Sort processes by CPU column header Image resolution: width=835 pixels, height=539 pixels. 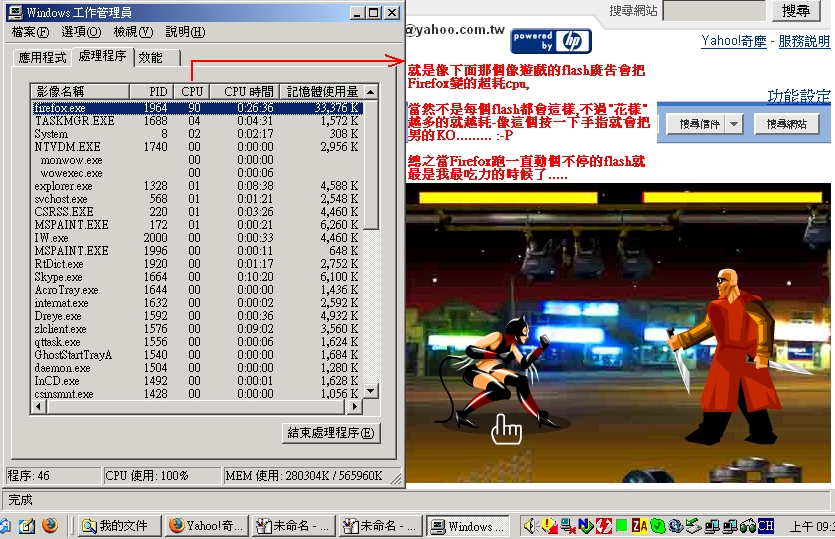(192, 91)
